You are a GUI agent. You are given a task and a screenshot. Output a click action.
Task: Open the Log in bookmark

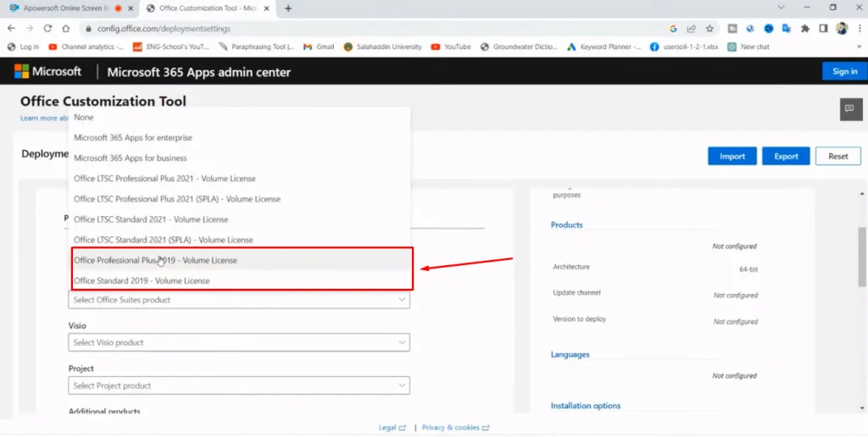(23, 47)
